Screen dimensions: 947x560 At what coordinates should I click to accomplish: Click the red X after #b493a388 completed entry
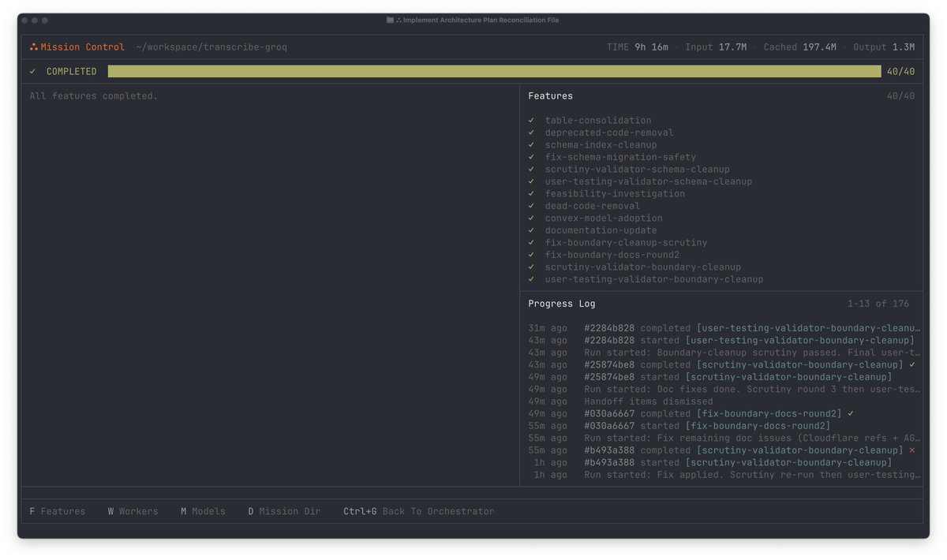[911, 450]
